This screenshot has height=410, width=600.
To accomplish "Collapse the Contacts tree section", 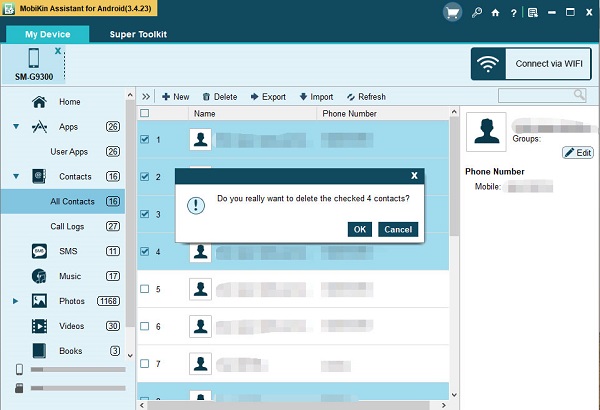I will pos(16,177).
